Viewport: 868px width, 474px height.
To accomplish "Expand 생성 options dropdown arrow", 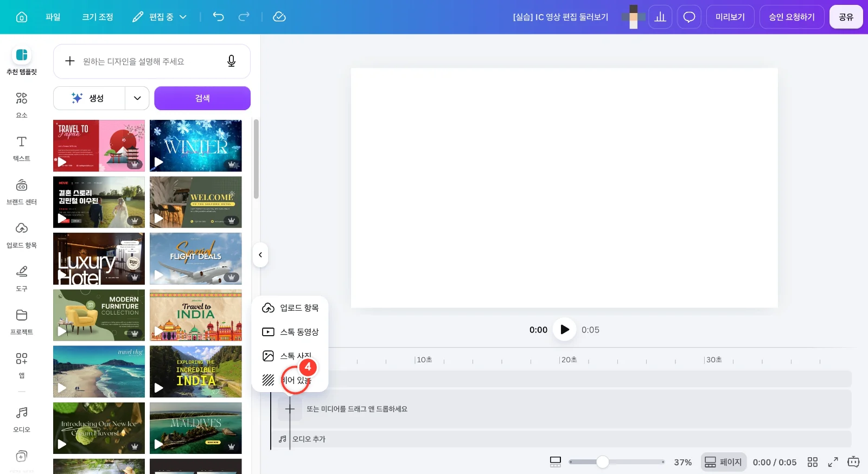I will click(x=137, y=98).
